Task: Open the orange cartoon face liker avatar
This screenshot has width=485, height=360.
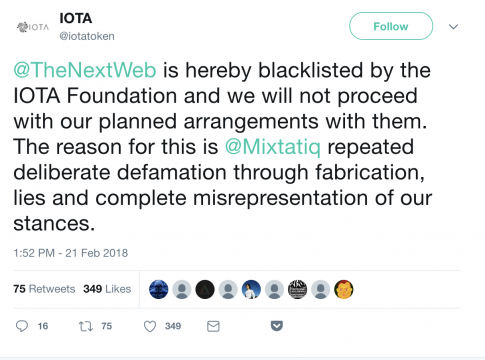Action: click(344, 289)
